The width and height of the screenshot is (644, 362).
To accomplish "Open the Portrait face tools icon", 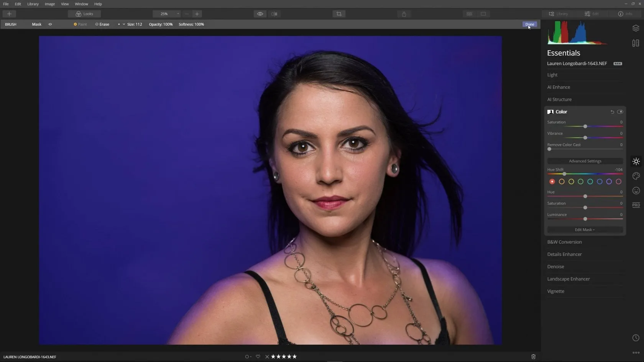I will [636, 190].
